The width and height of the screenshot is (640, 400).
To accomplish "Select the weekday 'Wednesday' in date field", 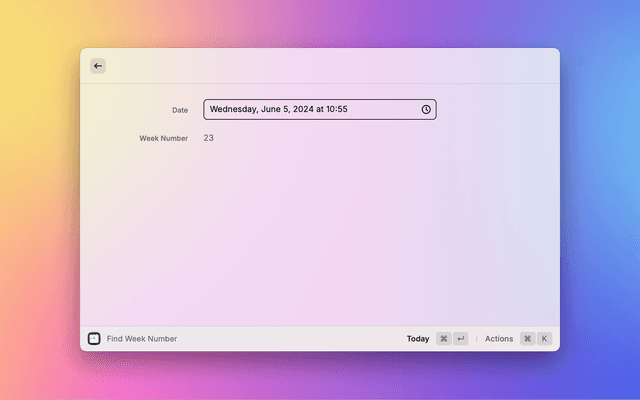I will (233, 110).
